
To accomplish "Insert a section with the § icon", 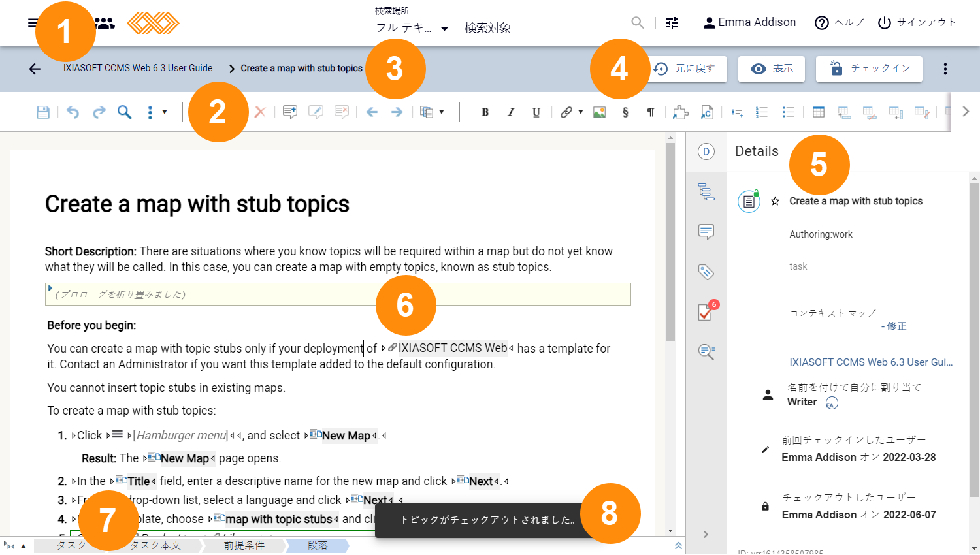I will [x=625, y=112].
